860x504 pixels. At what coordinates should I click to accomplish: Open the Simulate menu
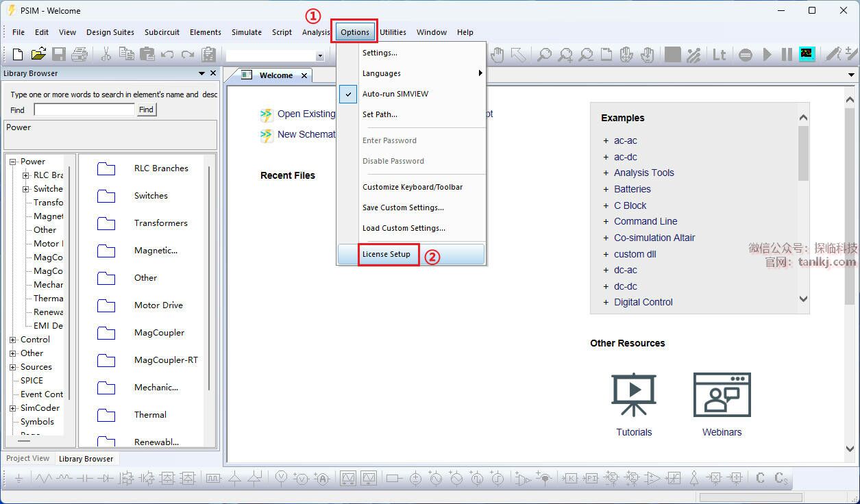[x=247, y=32]
